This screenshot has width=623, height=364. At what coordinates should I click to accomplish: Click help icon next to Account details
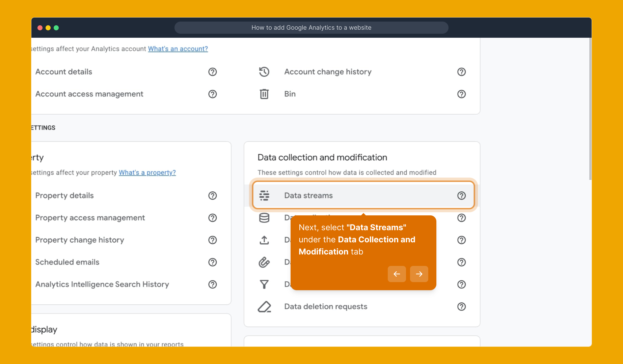pos(212,72)
